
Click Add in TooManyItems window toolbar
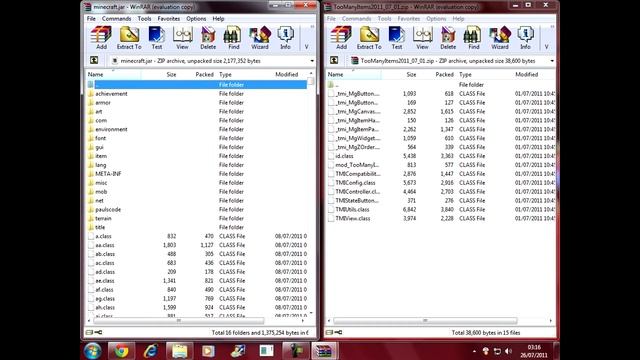341,38
